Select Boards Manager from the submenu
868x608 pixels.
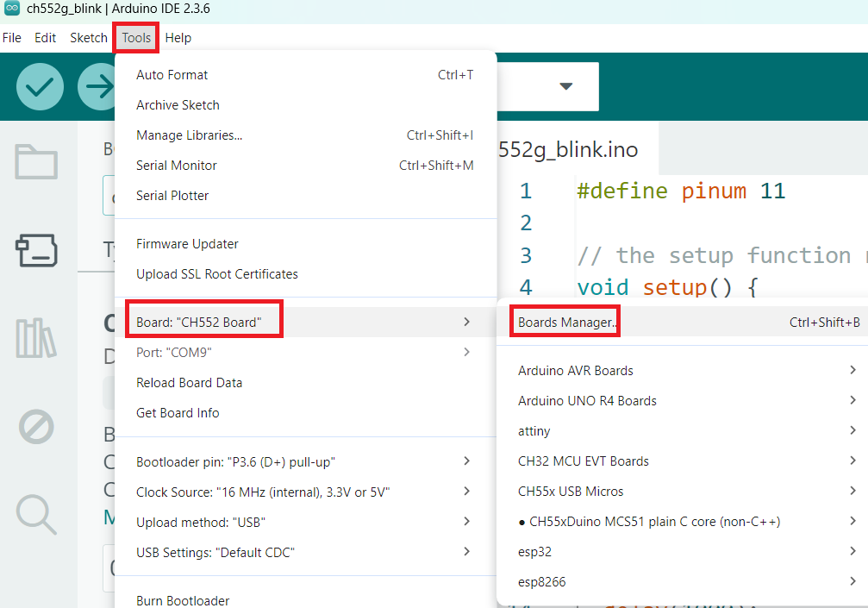[x=566, y=323]
